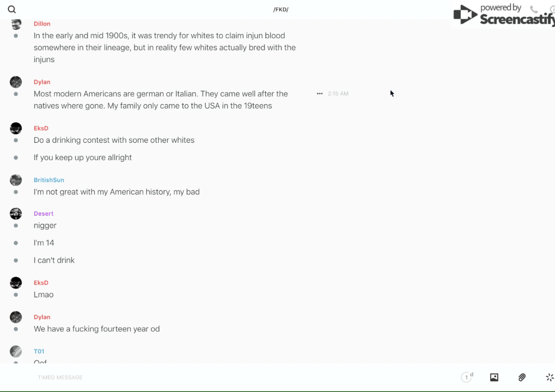
Task: Open Dillon's avatar picture
Action: (16, 24)
